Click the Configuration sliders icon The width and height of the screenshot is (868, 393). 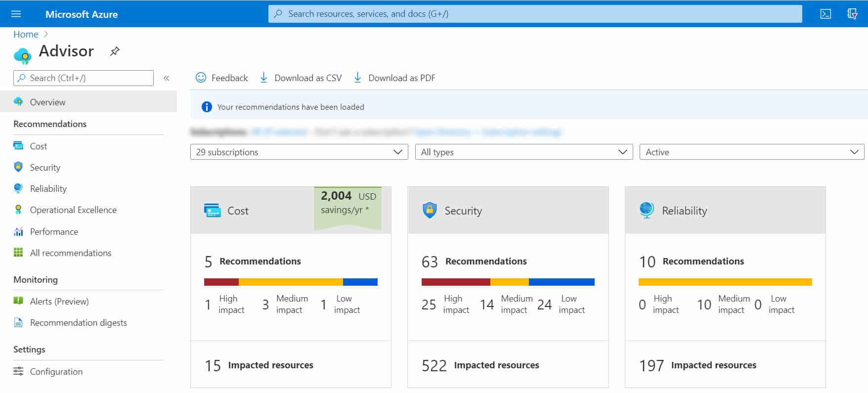point(18,371)
